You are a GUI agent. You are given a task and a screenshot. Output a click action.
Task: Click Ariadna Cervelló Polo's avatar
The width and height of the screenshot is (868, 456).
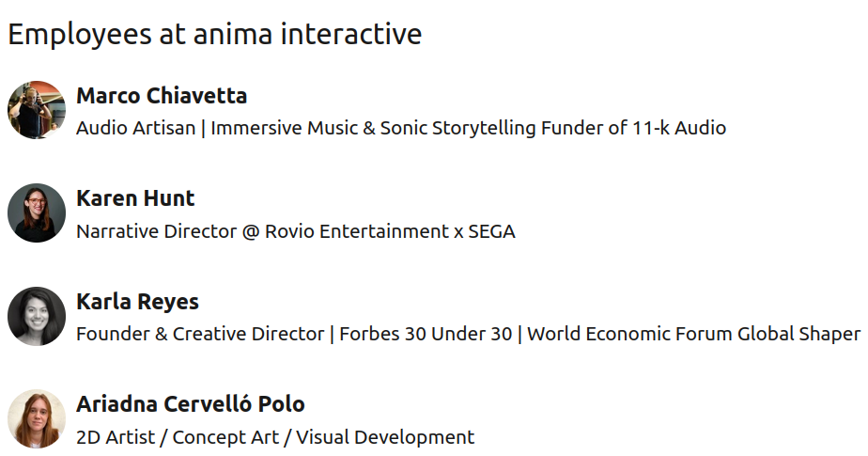37,418
